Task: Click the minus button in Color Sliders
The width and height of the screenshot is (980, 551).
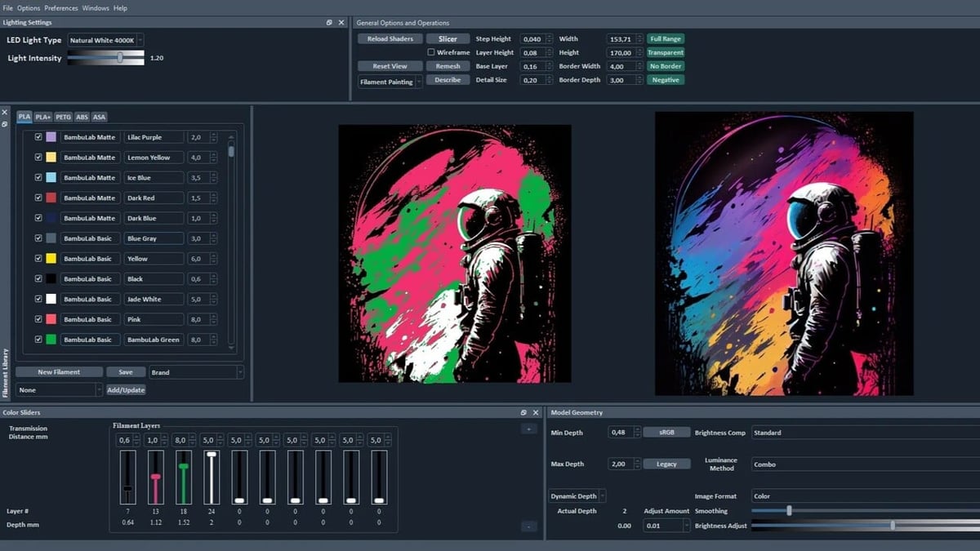Action: pos(528,527)
